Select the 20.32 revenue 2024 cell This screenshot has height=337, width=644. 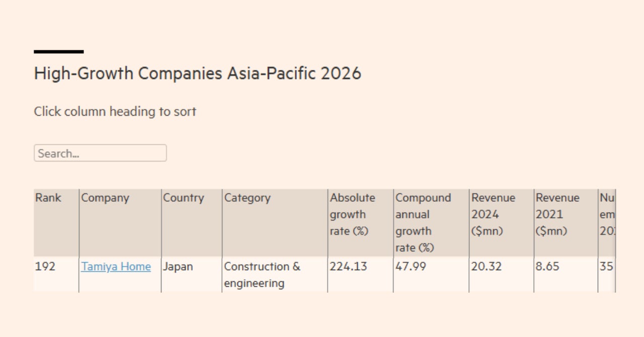coord(487,267)
